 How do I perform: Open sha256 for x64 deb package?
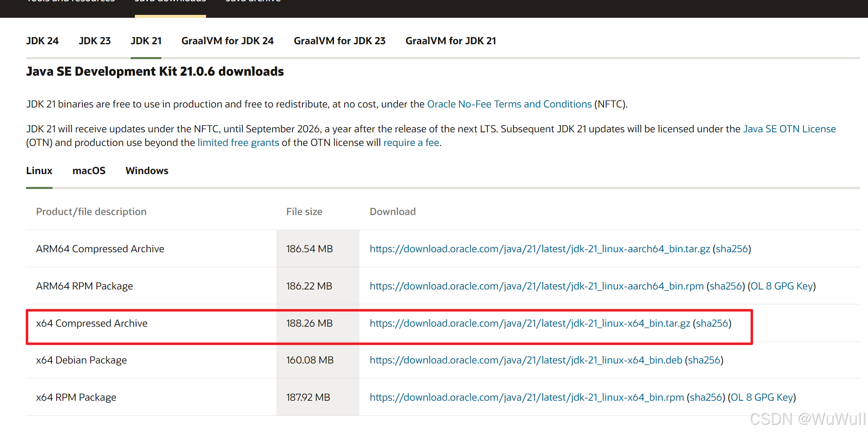[x=704, y=360]
